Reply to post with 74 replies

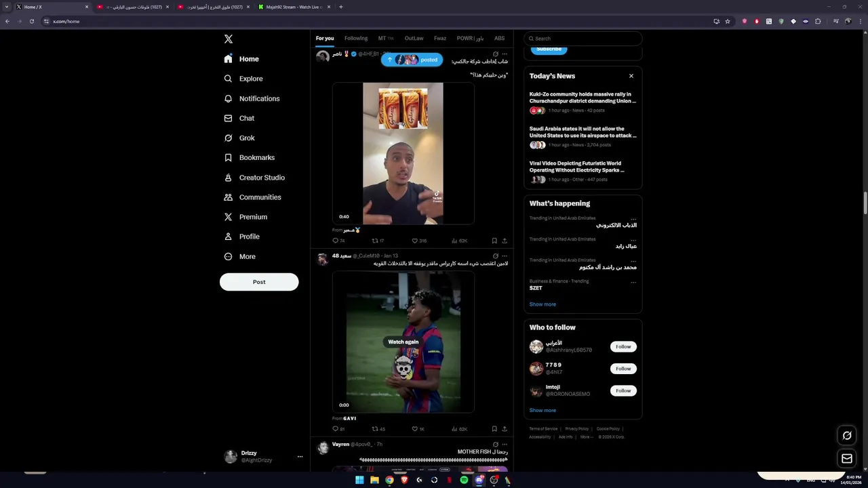tap(338, 241)
